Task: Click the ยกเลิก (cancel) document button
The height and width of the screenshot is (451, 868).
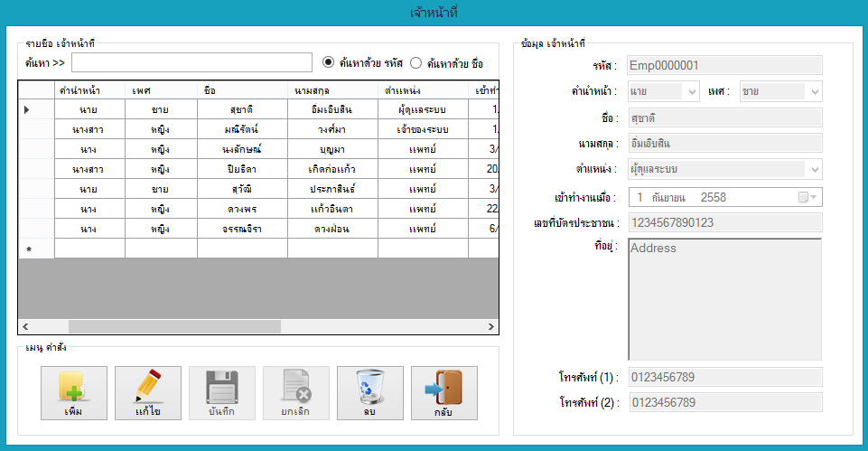Action: point(296,393)
